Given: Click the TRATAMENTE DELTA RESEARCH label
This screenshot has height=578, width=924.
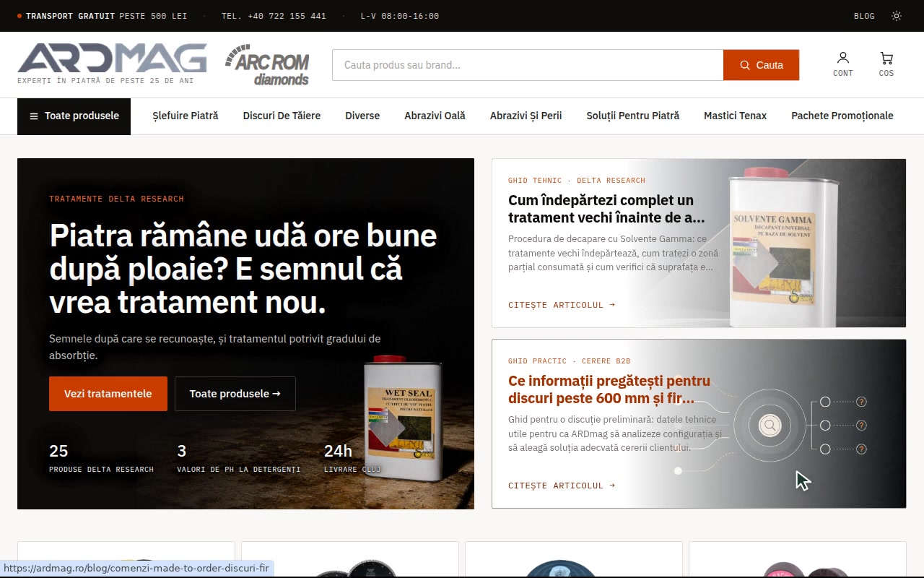Looking at the screenshot, I should pyautogui.click(x=116, y=199).
